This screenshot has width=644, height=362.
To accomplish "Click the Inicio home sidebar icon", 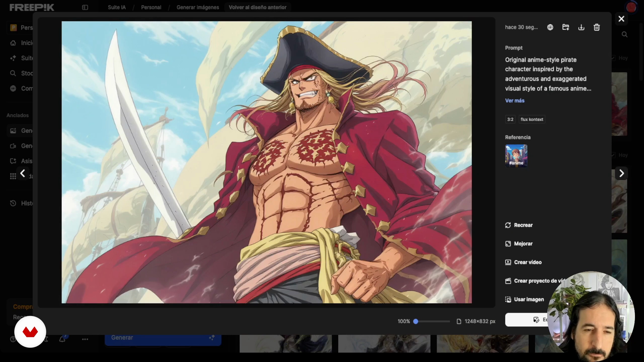I will pyautogui.click(x=13, y=43).
